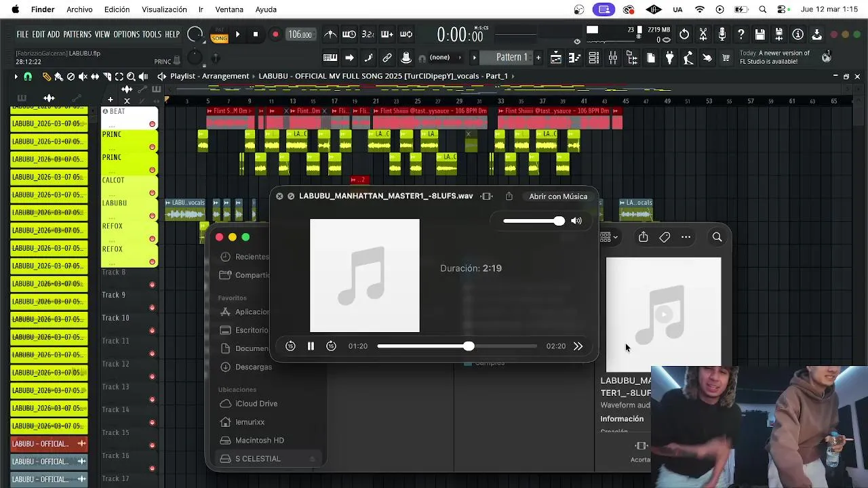Open the Finder tags icon
Screen dimensions: 868x488
click(665, 237)
